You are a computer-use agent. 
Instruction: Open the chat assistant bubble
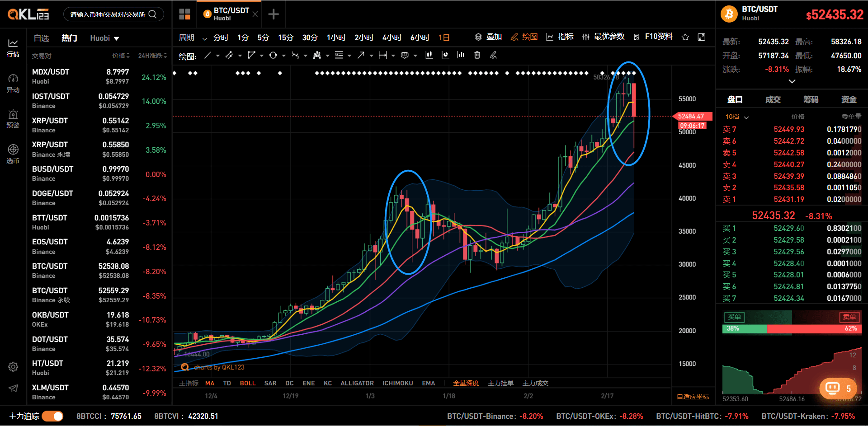[838, 389]
